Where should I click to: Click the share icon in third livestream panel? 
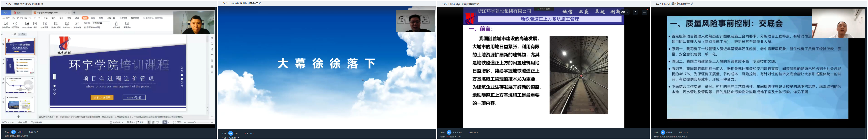coord(635,12)
